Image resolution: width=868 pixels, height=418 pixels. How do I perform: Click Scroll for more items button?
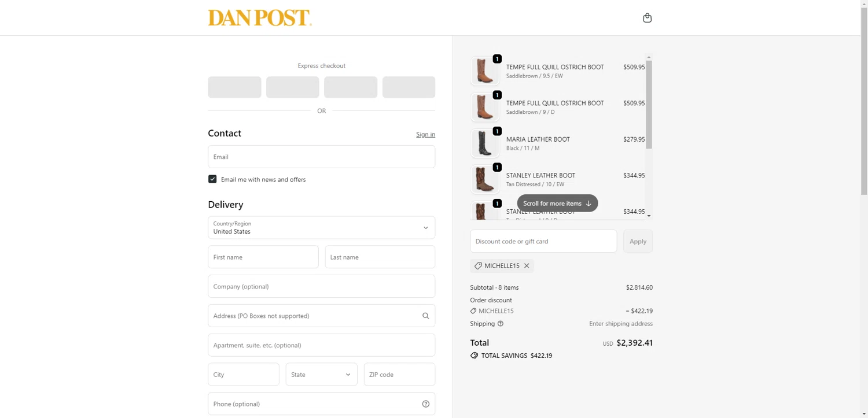point(557,204)
